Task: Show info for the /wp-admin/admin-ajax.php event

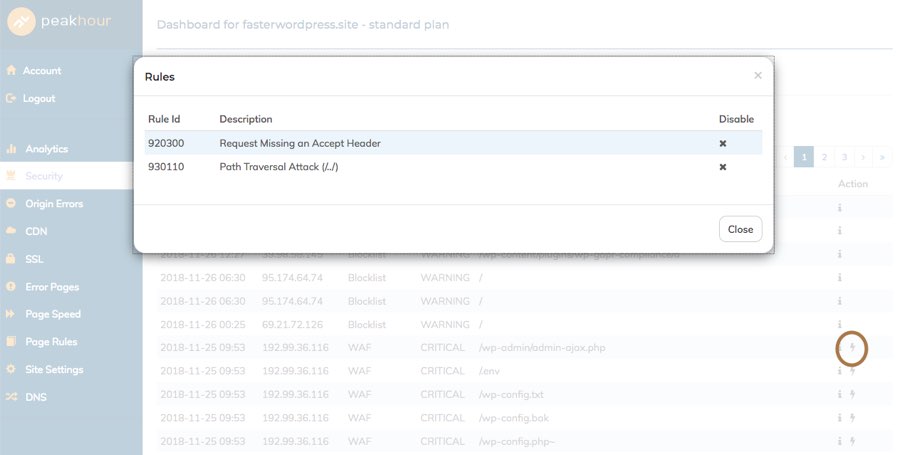Action: 839,348
